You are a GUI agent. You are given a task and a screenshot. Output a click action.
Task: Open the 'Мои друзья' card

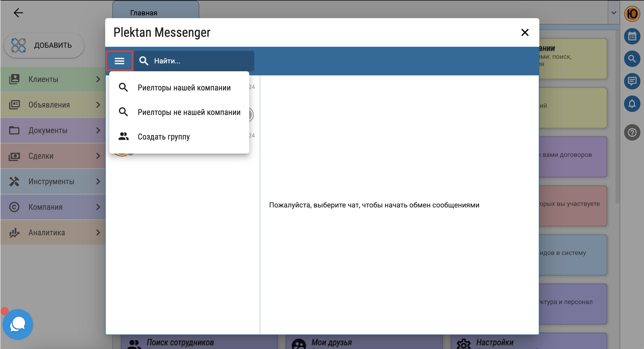point(364,342)
